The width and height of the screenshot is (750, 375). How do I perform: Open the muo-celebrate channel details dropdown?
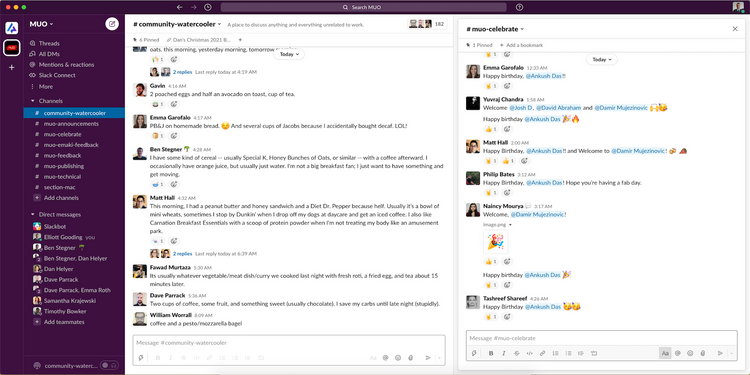[496, 29]
